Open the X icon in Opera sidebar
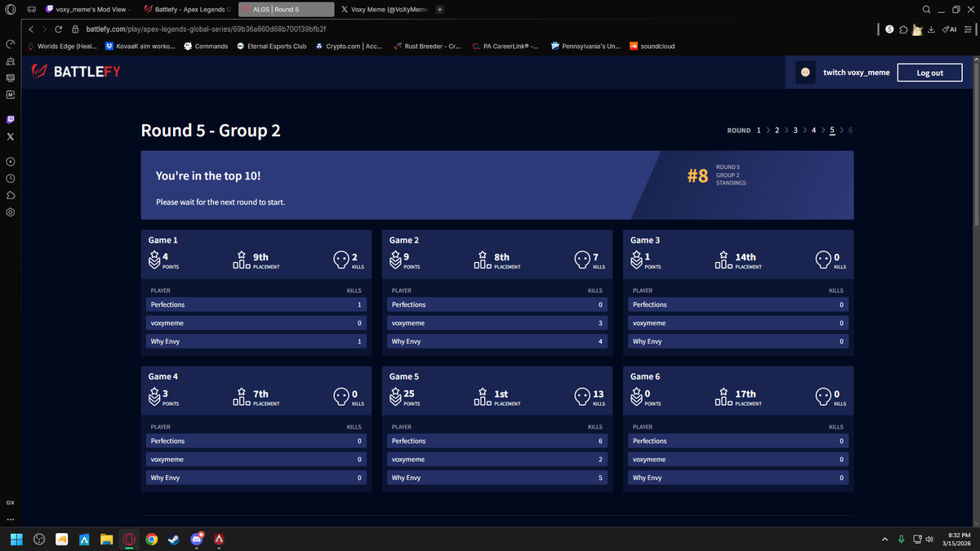 tap(11, 137)
